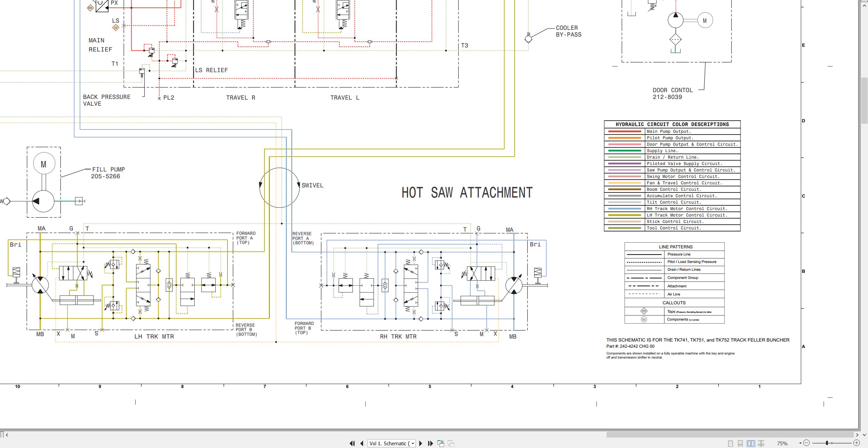The height and width of the screenshot is (448, 868).
Task: Click the door control filter diamond symbol
Action: (x=675, y=40)
